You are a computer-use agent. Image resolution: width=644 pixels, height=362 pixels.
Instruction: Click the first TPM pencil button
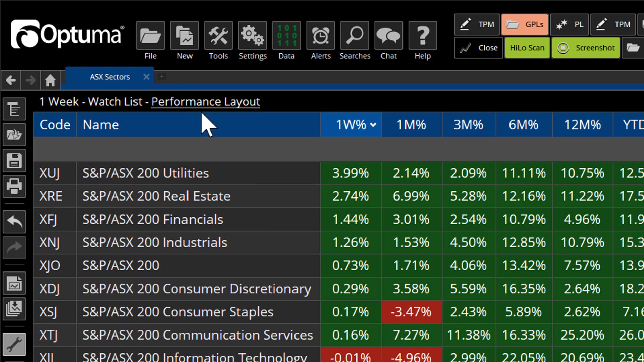coord(477,24)
